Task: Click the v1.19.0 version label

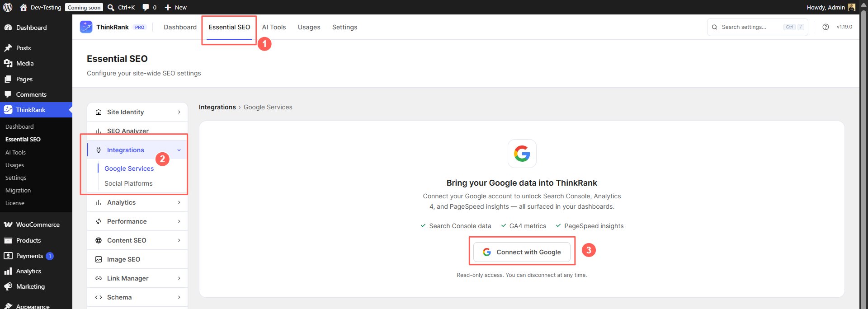Action: 844,27
